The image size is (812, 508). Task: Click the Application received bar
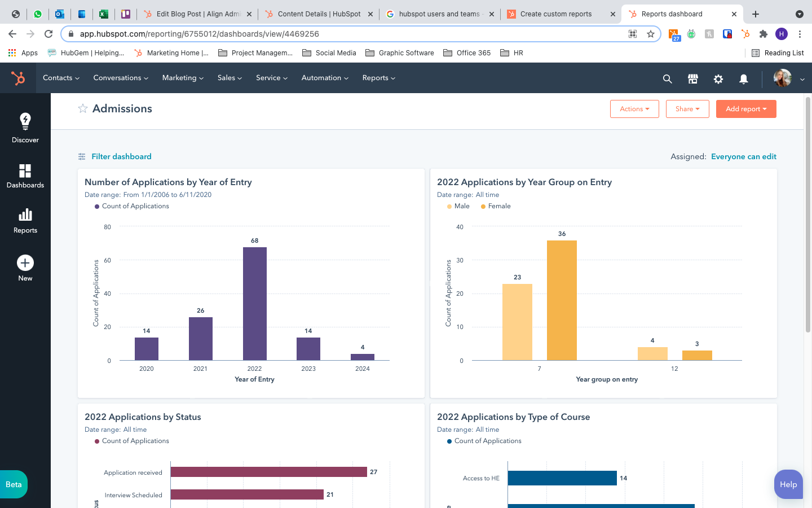pyautogui.click(x=269, y=472)
